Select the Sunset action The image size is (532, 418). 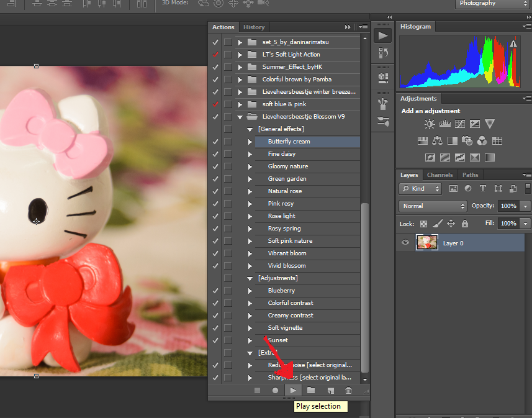(307, 340)
